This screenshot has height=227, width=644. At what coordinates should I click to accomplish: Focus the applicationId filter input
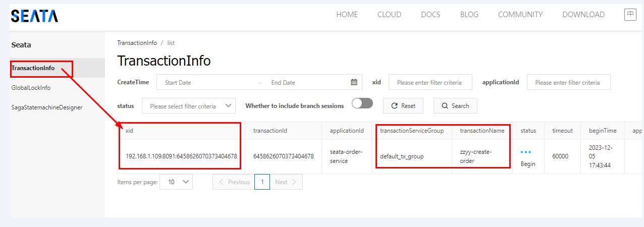pos(569,82)
